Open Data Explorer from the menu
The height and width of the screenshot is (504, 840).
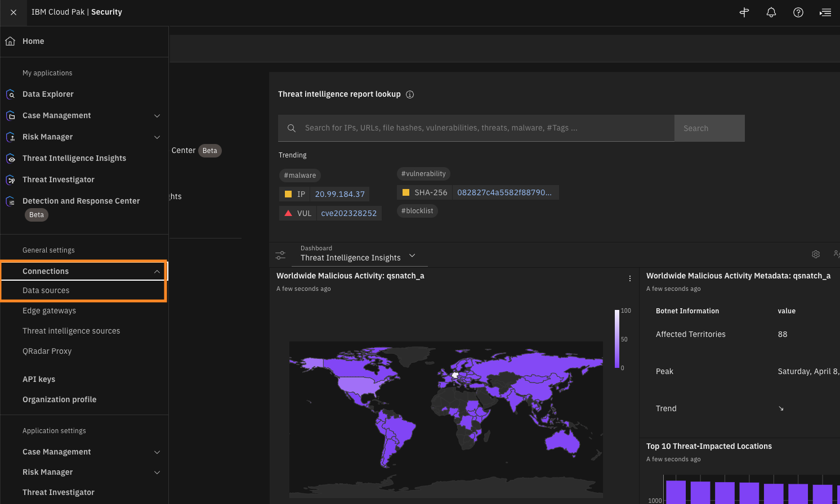(48, 94)
